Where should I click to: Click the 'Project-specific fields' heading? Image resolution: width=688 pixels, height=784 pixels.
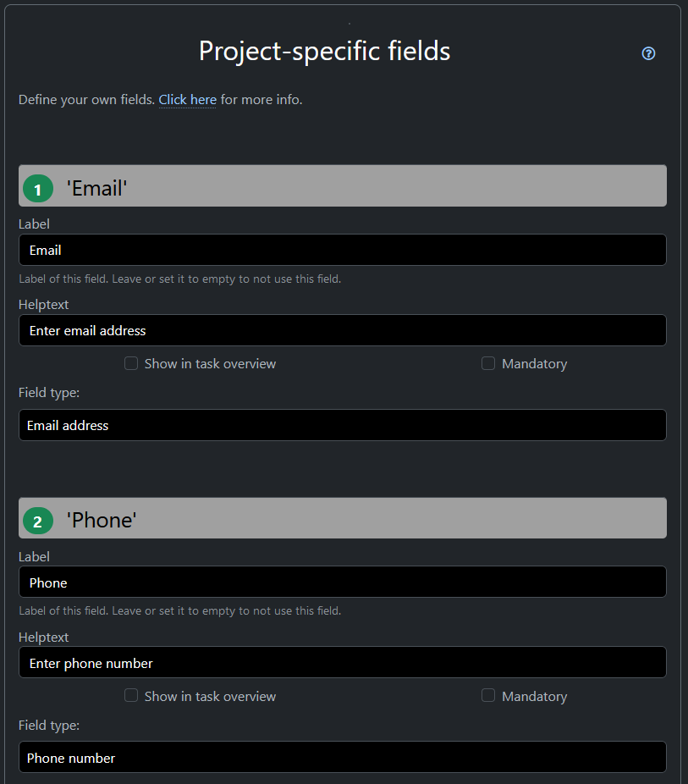(x=324, y=51)
